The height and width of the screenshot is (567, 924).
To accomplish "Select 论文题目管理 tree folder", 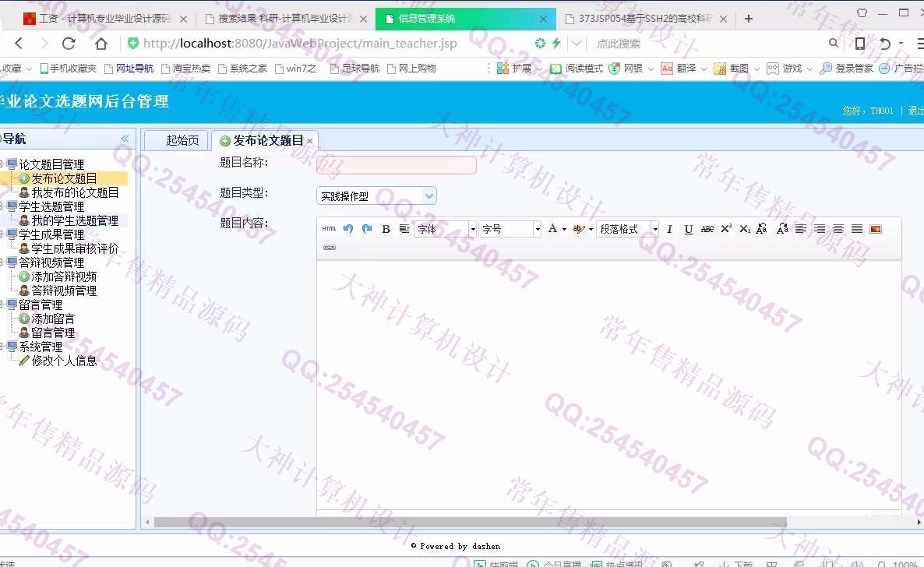I will [51, 164].
